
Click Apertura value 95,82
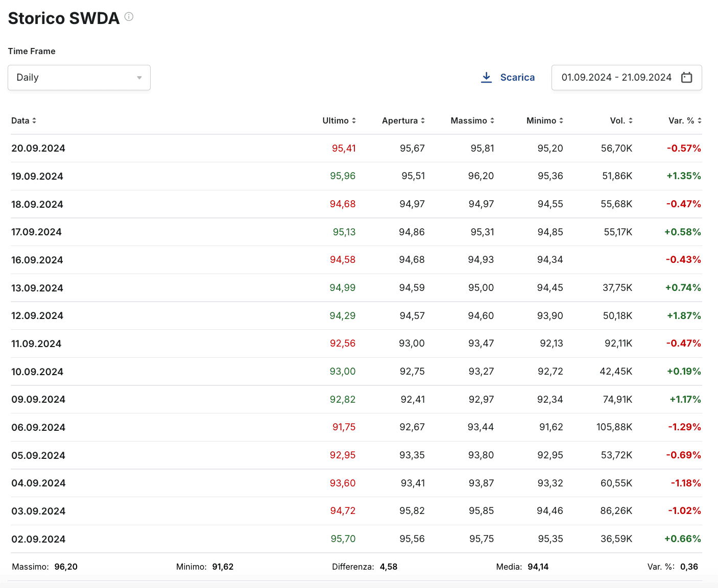click(x=412, y=511)
